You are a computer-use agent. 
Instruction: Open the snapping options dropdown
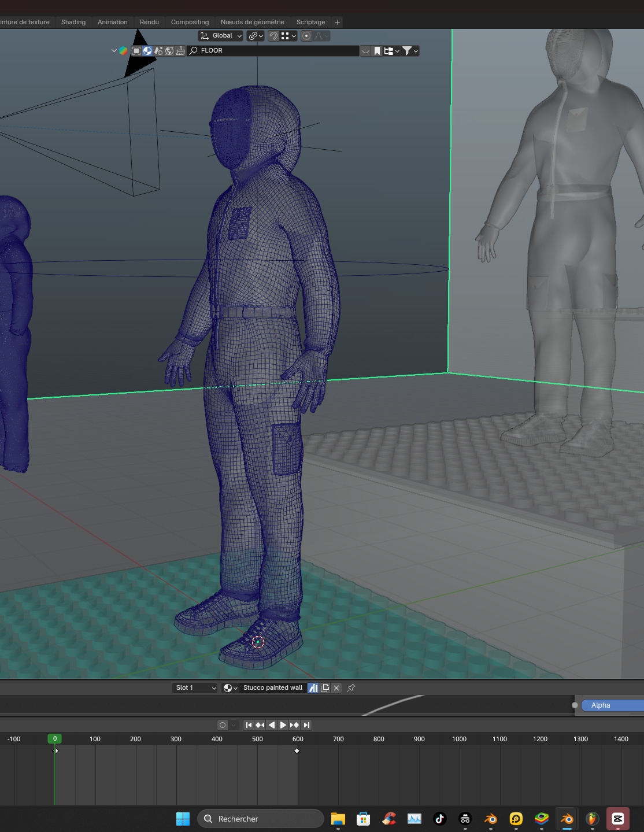(288, 36)
